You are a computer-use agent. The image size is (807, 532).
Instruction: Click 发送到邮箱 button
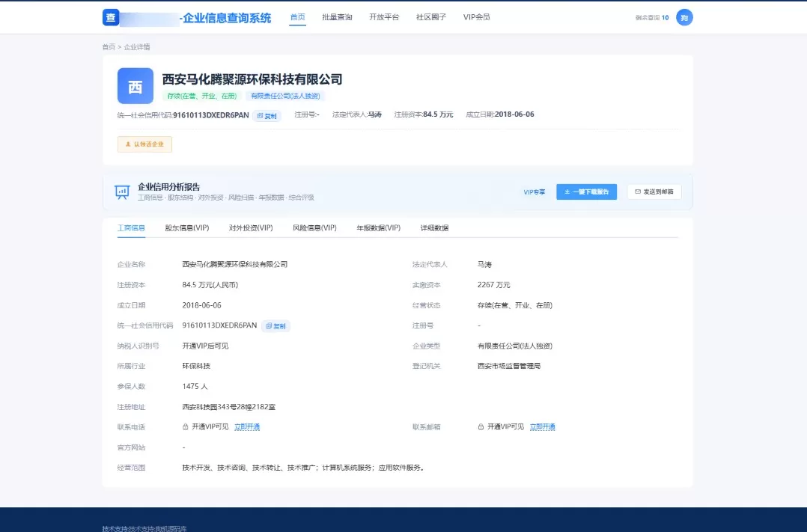(654, 192)
